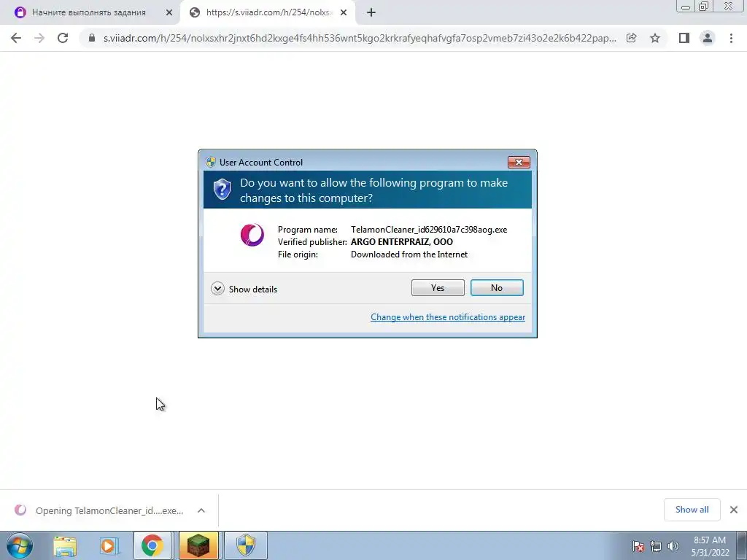Open the Chrome profile menu

[708, 38]
